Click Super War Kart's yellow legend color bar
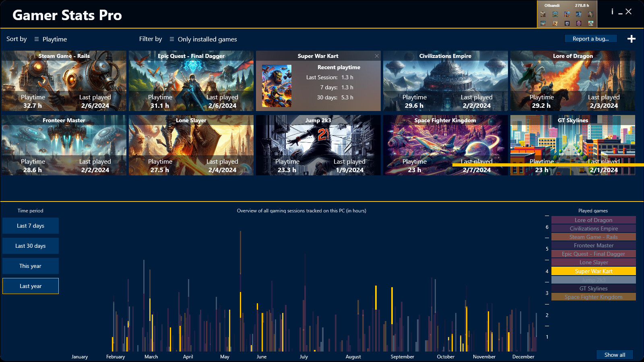The width and height of the screenshot is (644, 362). point(593,271)
